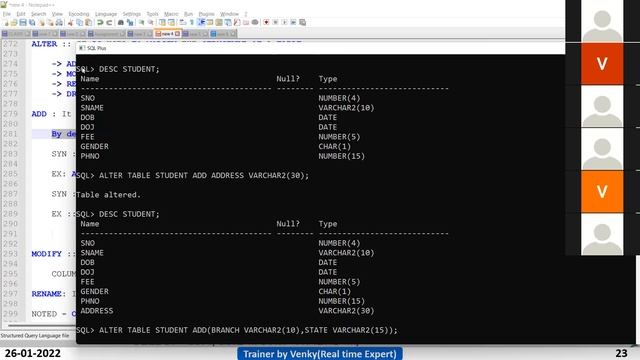
Task: Click the Start Recording macro icon
Action: click(266, 22)
